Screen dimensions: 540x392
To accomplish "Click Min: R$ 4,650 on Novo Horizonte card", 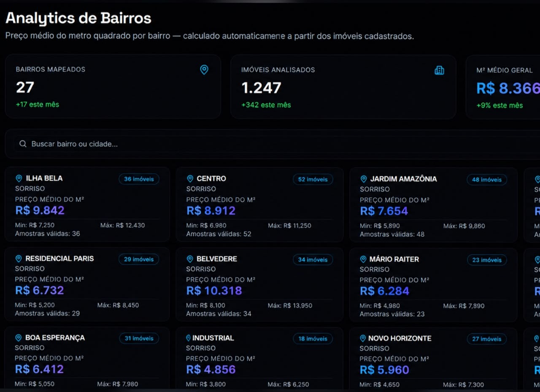I will coord(379,385).
